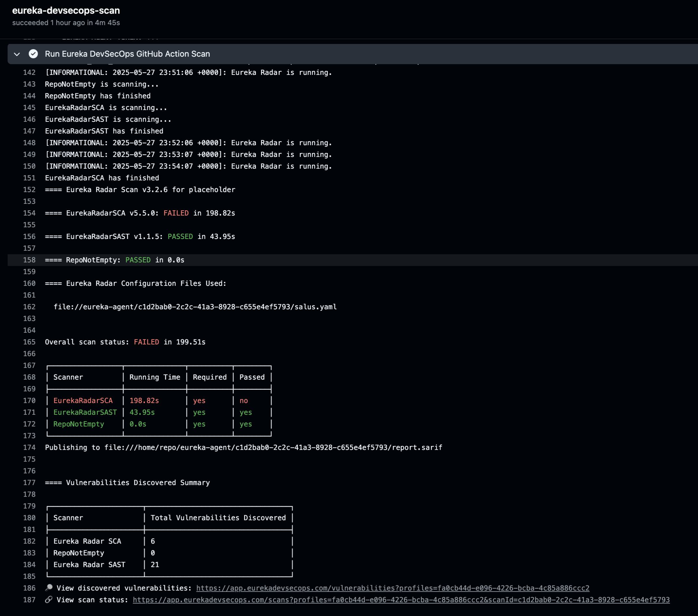Click the green PASSED status on EurekaRadarSAST line

(x=180, y=236)
